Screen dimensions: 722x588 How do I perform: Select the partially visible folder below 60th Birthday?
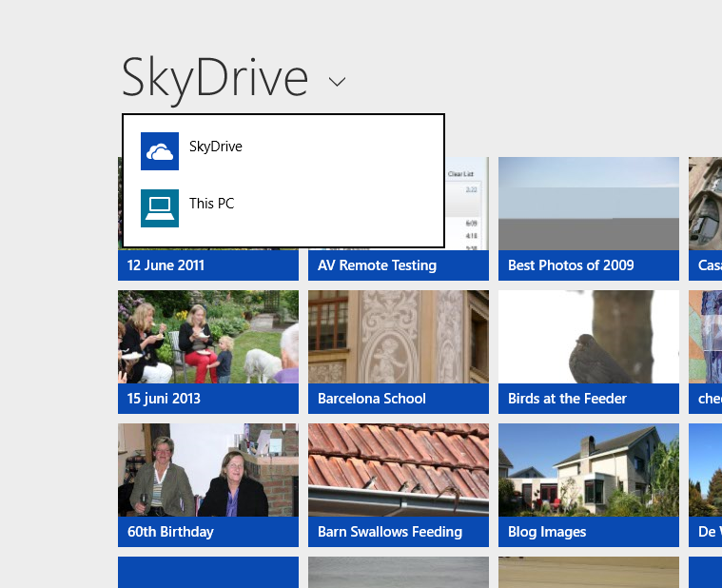tap(207, 572)
